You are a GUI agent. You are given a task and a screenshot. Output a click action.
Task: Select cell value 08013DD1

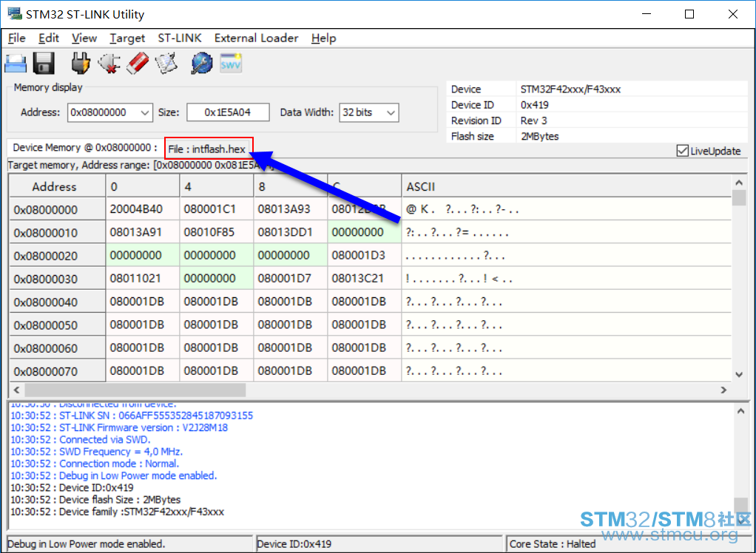click(291, 232)
